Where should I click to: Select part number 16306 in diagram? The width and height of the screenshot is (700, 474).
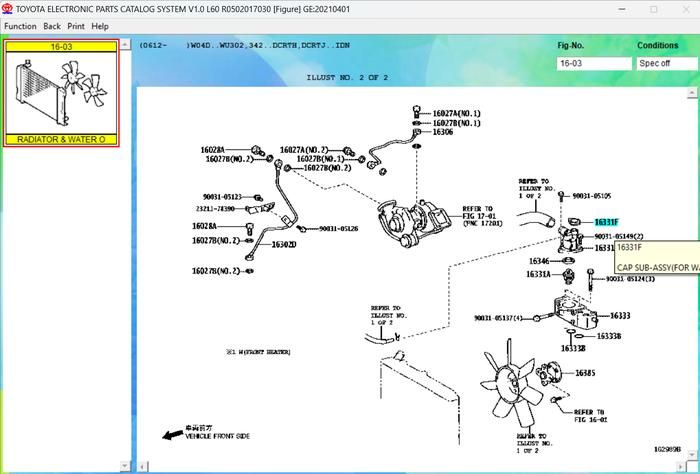(443, 132)
